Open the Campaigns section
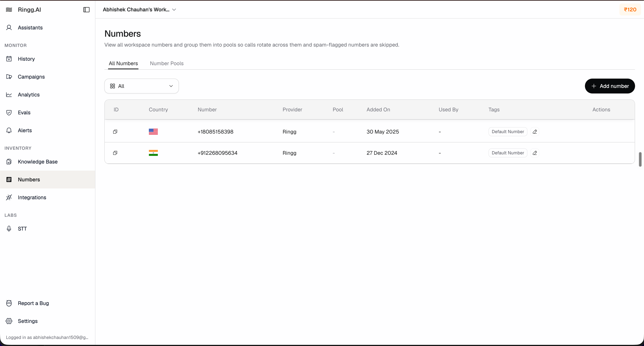644x346 pixels. coord(48,77)
